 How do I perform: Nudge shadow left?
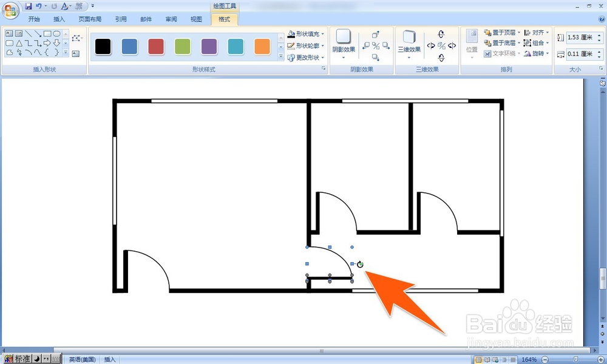[x=366, y=45]
